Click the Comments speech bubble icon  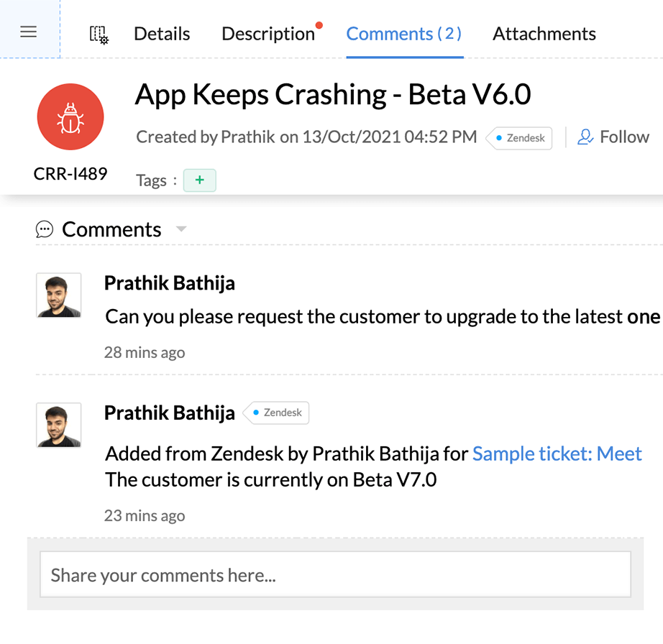coord(45,229)
